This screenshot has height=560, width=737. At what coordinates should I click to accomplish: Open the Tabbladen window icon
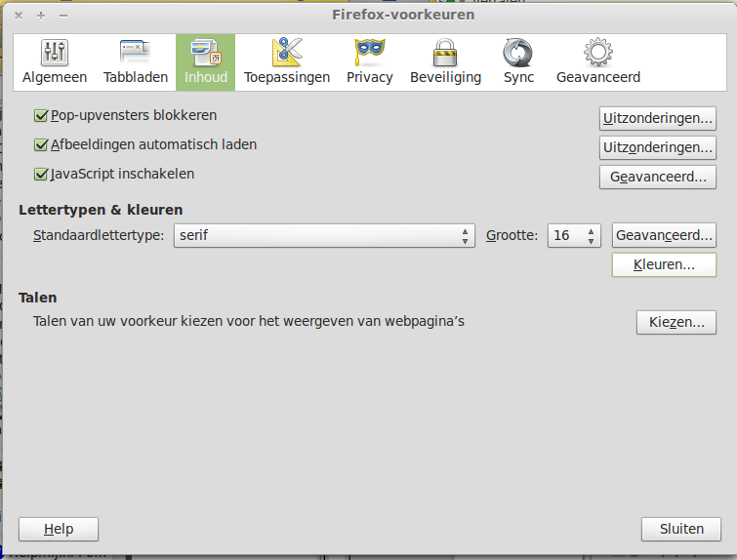click(x=136, y=52)
